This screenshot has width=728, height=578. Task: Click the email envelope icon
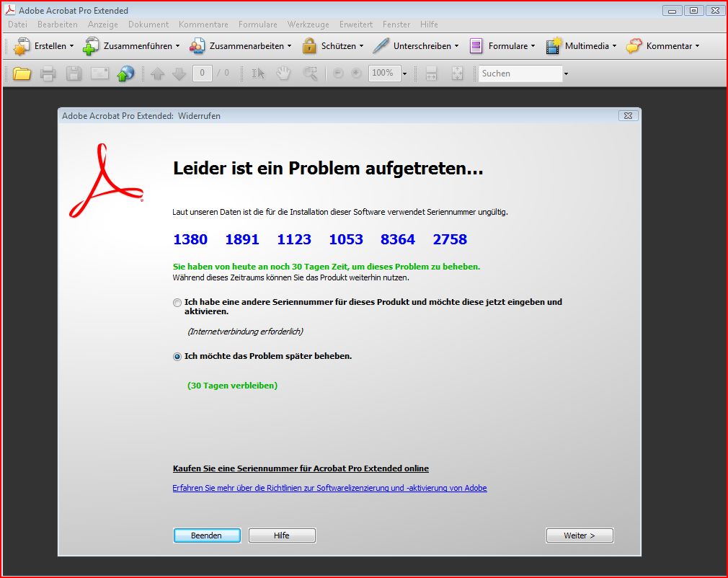pyautogui.click(x=99, y=74)
